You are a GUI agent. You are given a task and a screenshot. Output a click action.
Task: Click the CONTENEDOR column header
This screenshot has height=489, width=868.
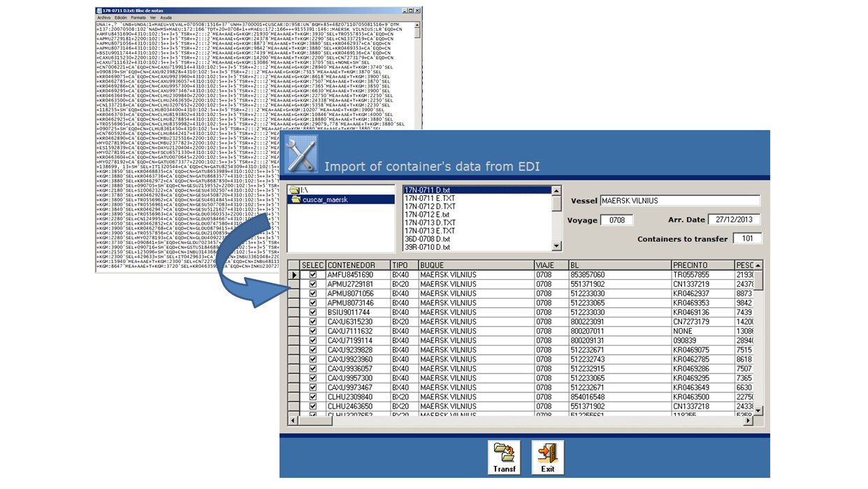click(358, 265)
